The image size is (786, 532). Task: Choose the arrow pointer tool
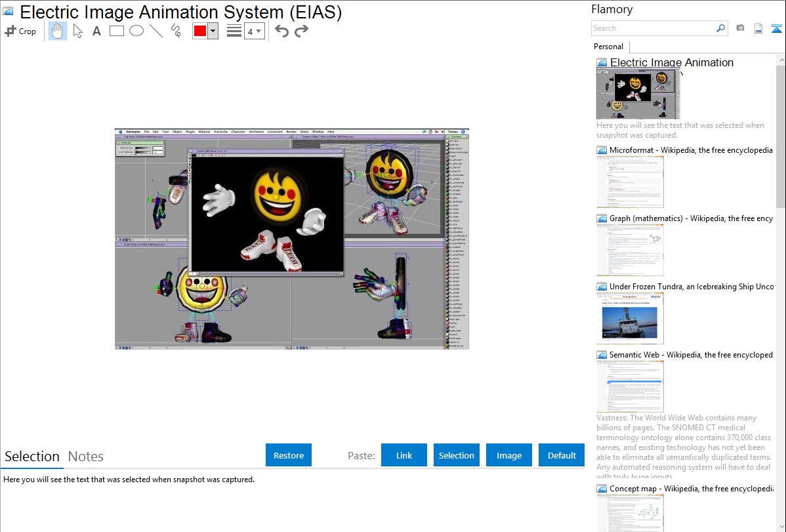77,31
